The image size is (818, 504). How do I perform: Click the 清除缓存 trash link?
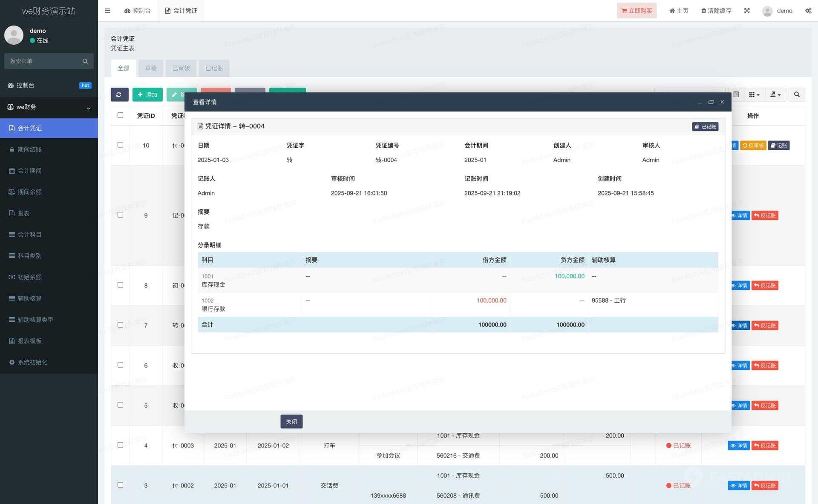click(716, 11)
